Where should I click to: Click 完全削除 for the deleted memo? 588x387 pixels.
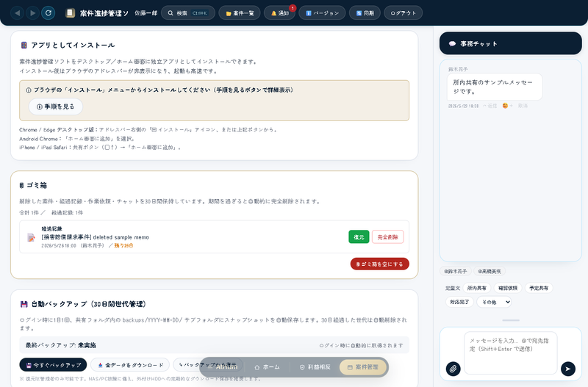point(388,237)
